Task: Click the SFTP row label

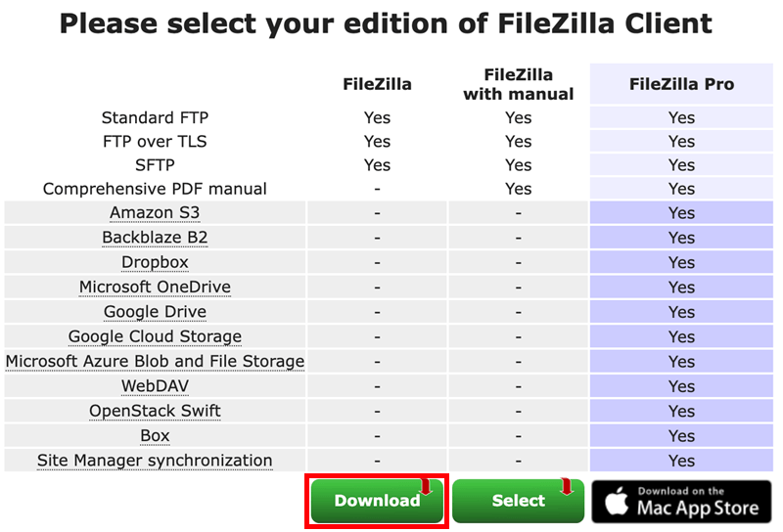Action: point(155,165)
